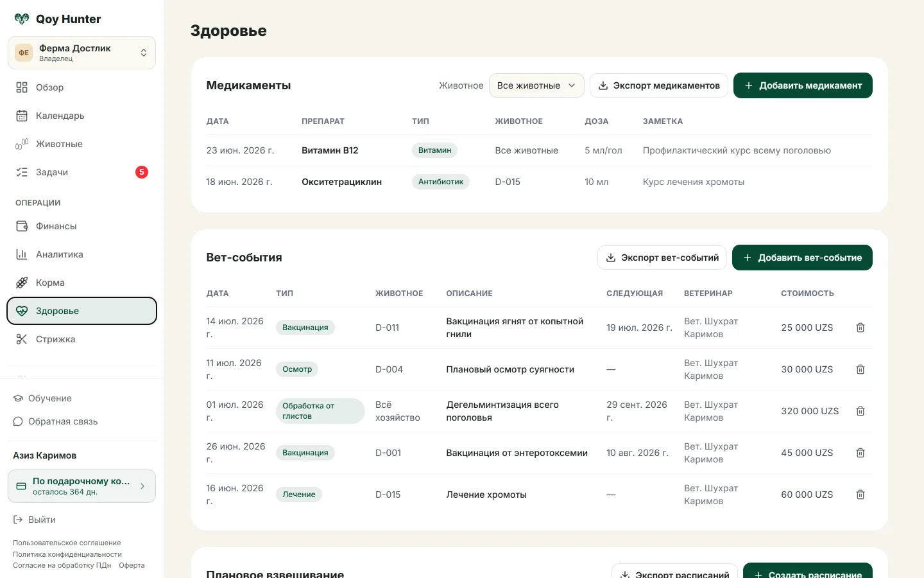
Task: Click Создать расписание button
Action: click(808, 572)
